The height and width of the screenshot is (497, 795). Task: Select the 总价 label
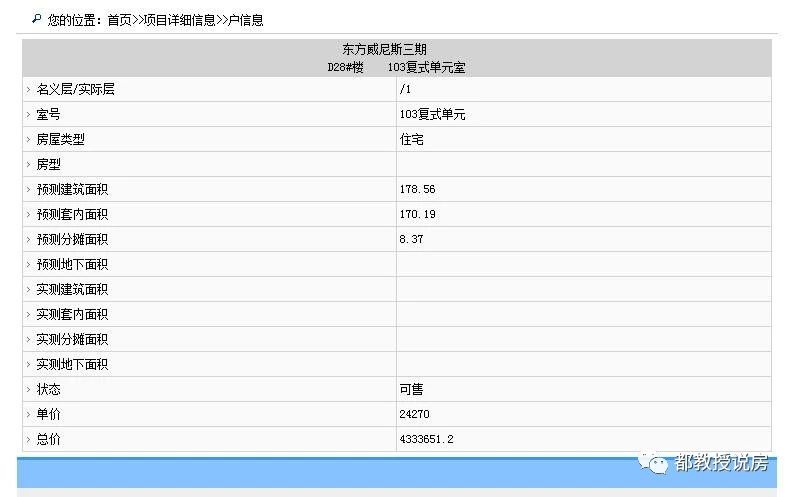(x=48, y=439)
